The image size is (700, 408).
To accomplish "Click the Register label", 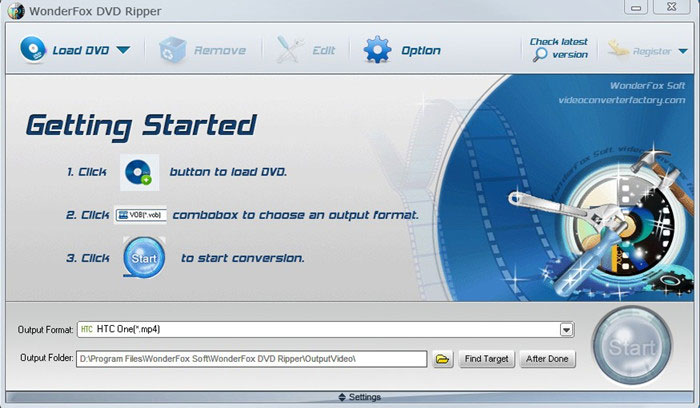I will point(652,52).
